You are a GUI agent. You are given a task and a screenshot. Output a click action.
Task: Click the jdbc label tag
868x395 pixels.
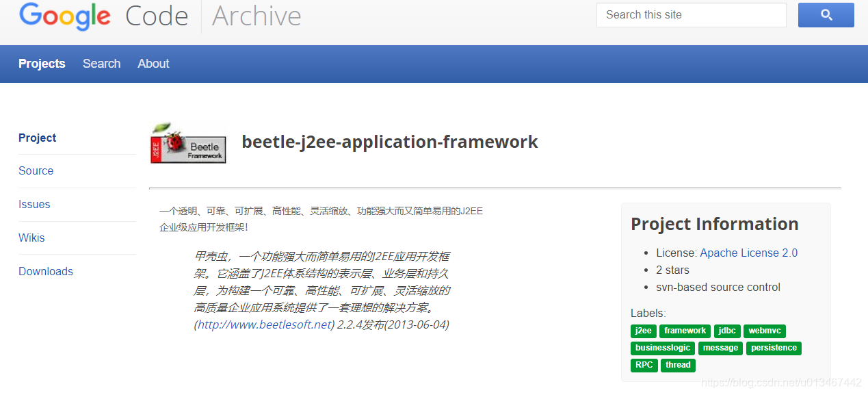(x=727, y=331)
